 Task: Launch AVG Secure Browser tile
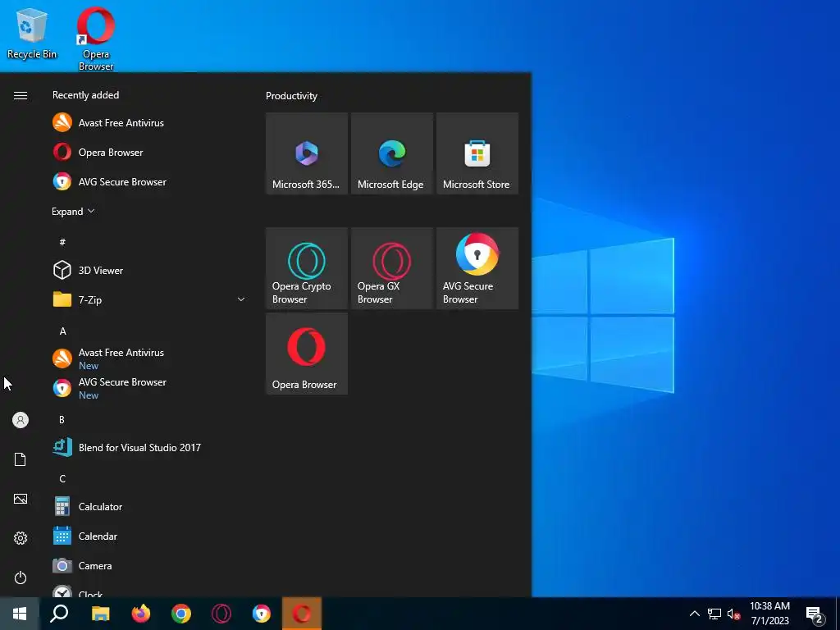tap(477, 268)
